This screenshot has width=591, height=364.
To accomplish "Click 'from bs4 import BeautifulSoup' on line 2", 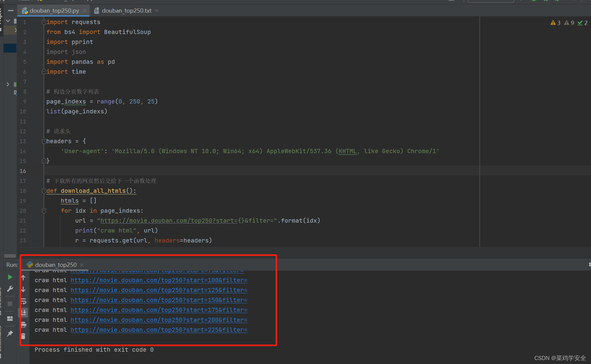I will click(x=99, y=32).
